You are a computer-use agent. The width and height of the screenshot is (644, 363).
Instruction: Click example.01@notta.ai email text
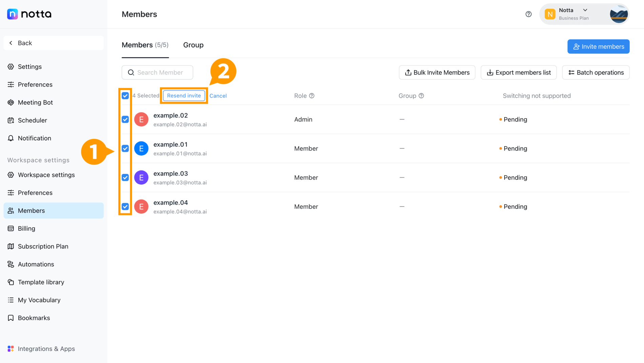180,154
